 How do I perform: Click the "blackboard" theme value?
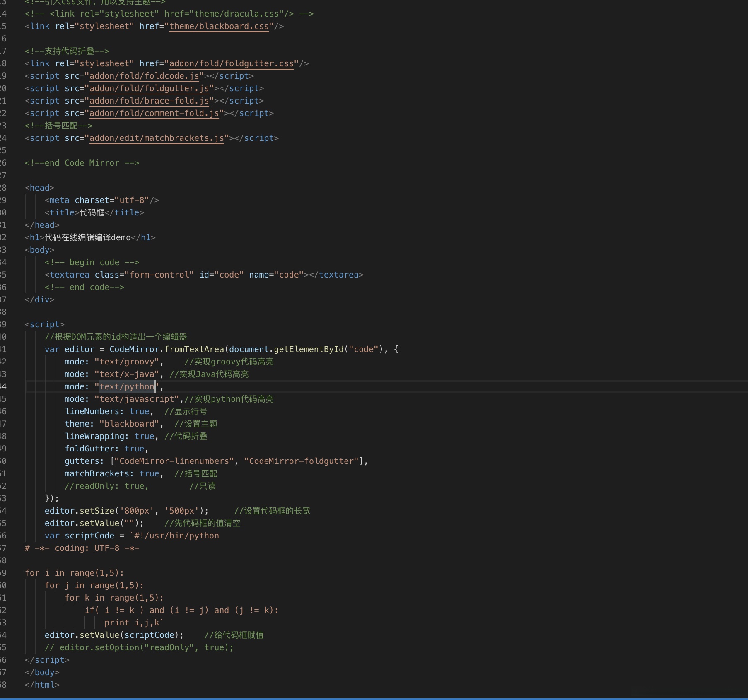pyautogui.click(x=129, y=424)
